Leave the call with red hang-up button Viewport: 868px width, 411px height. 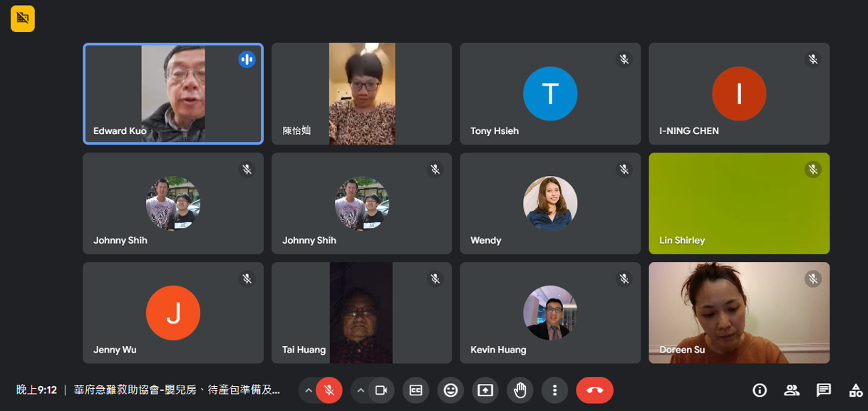594,390
